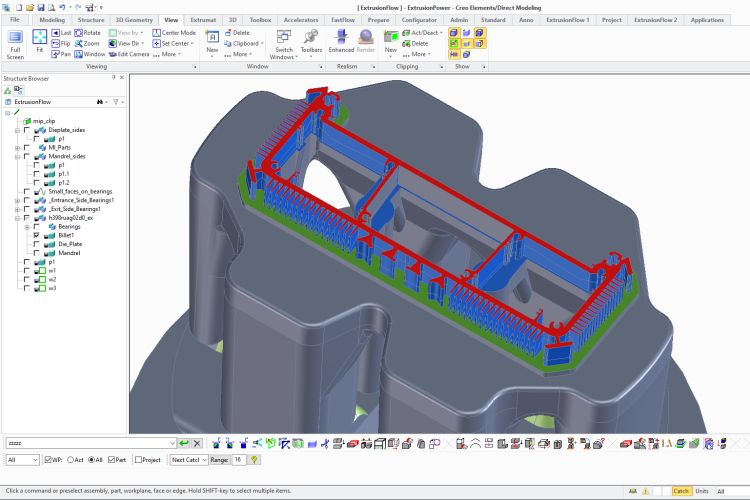Check the Mandrel checkbox in tree
This screenshot has width=750, height=500.
[36, 253]
